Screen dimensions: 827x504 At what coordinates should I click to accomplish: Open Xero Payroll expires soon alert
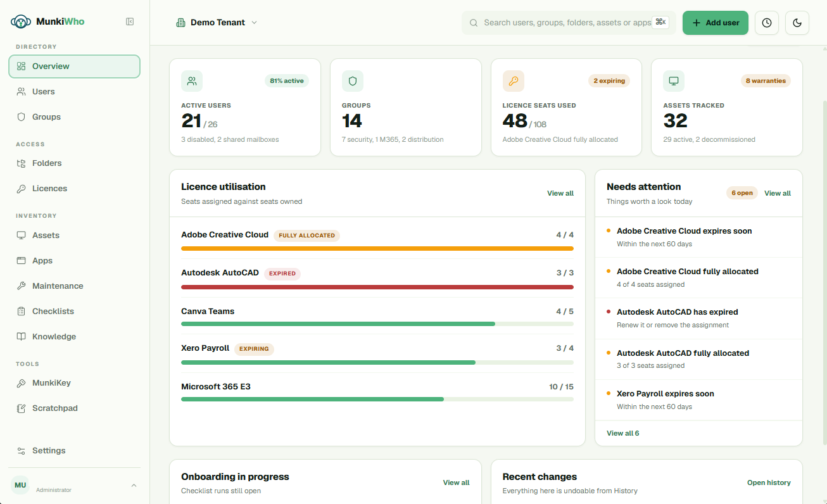click(698, 400)
